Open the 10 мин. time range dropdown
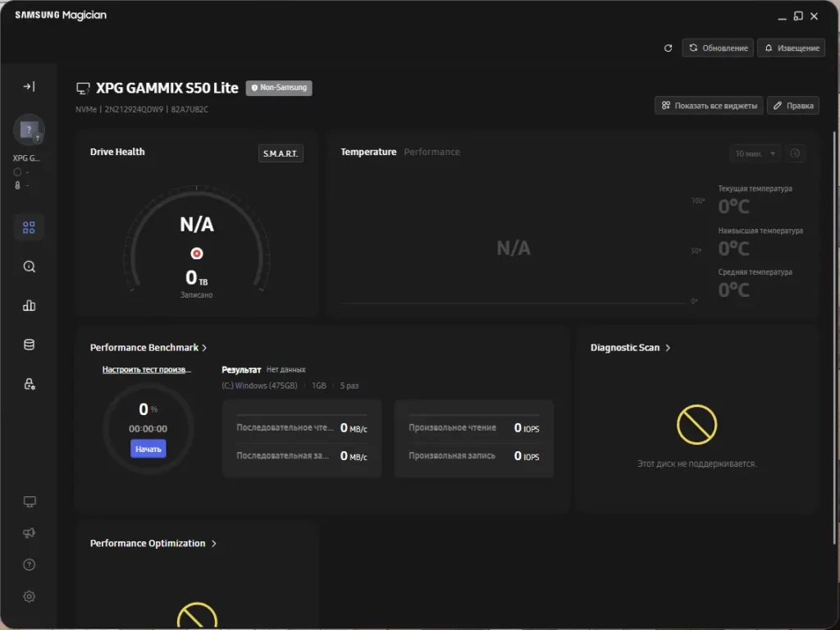 pos(755,153)
